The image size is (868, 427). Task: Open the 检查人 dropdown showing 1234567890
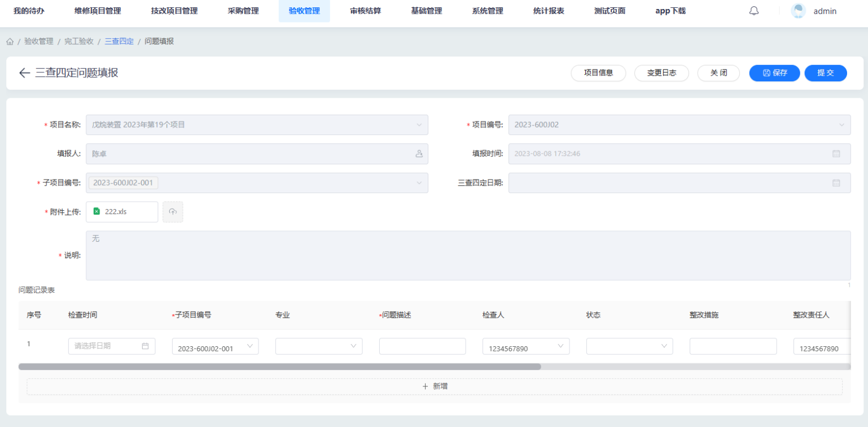pyautogui.click(x=525, y=347)
